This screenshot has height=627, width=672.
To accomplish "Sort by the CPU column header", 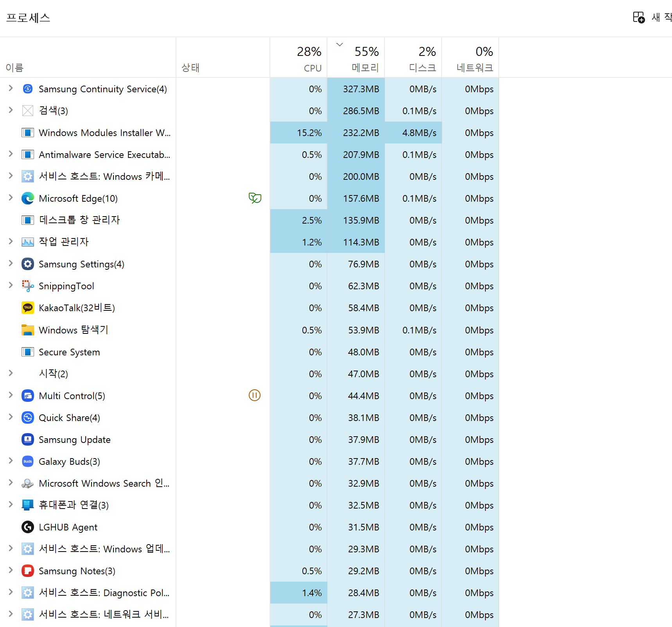I will tap(298, 57).
